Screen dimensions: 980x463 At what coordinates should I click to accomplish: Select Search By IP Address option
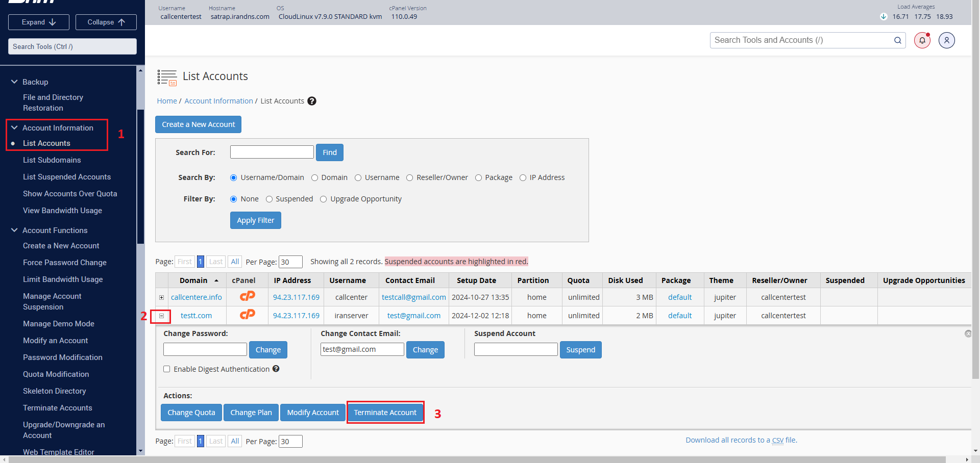(523, 178)
